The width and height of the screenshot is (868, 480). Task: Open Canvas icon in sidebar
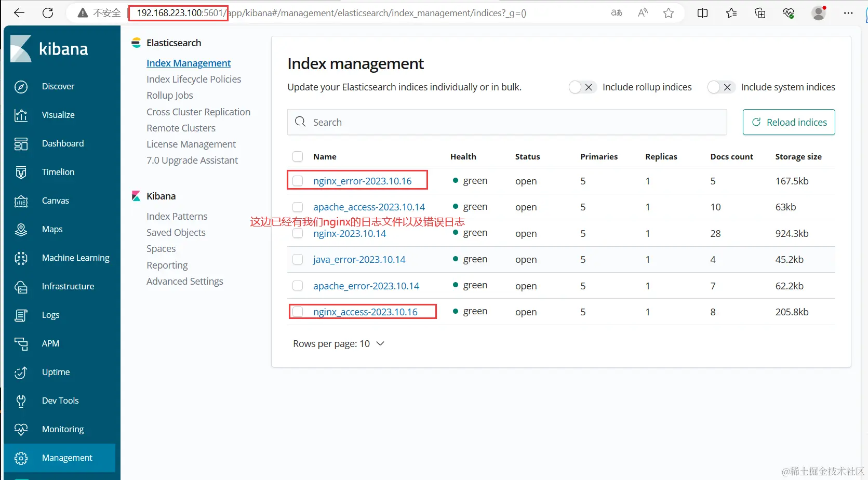tap(21, 201)
